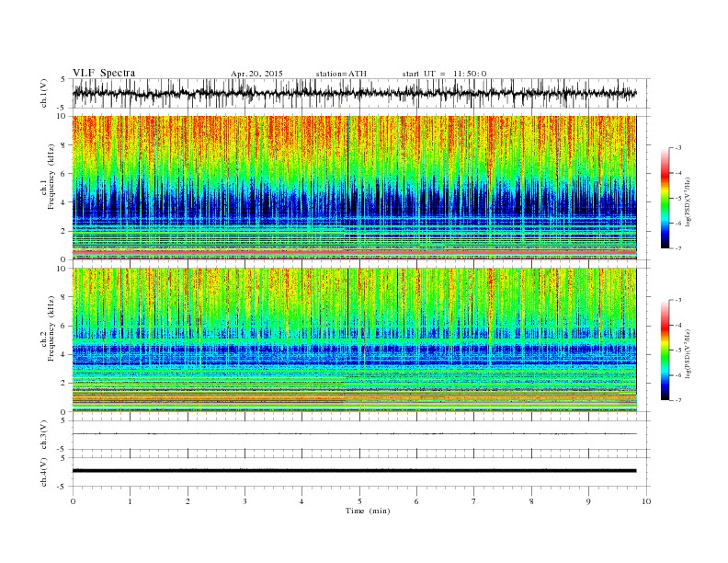Click the '10' tick on the time axis
Viewport: 728px width, 563px height.
pos(646,501)
